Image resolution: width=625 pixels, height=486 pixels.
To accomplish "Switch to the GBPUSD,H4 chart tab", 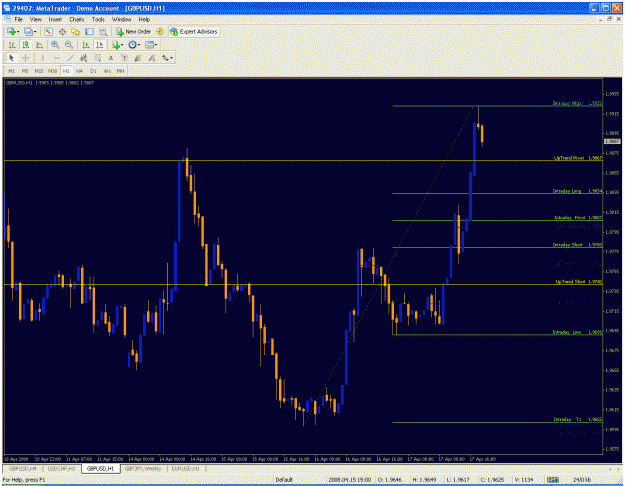I will [x=23, y=469].
